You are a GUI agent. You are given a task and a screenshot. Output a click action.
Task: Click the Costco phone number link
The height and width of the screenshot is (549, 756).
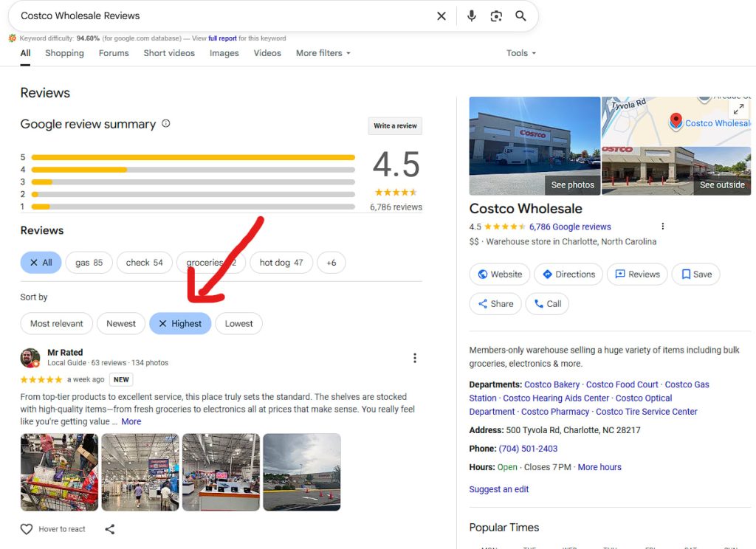click(x=528, y=448)
